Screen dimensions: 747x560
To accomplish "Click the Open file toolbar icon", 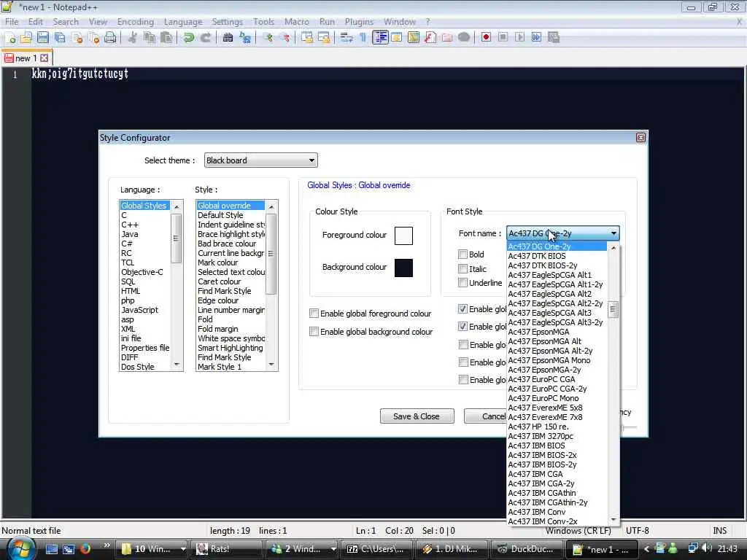I will tap(26, 38).
